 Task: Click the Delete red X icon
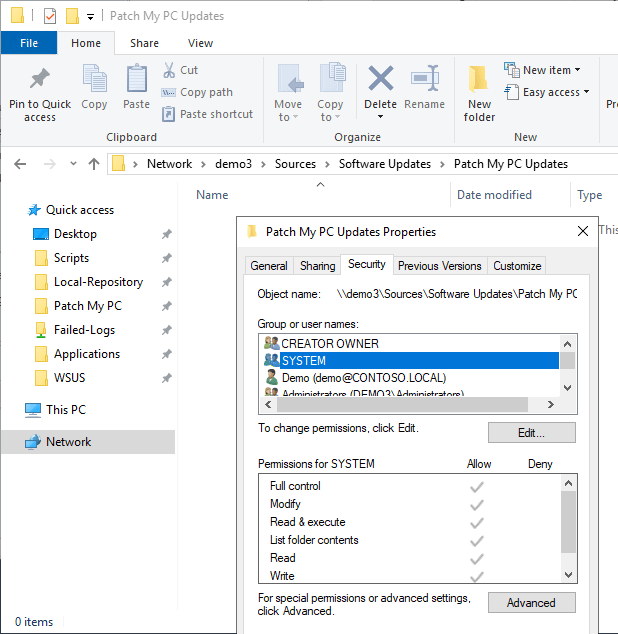click(381, 78)
